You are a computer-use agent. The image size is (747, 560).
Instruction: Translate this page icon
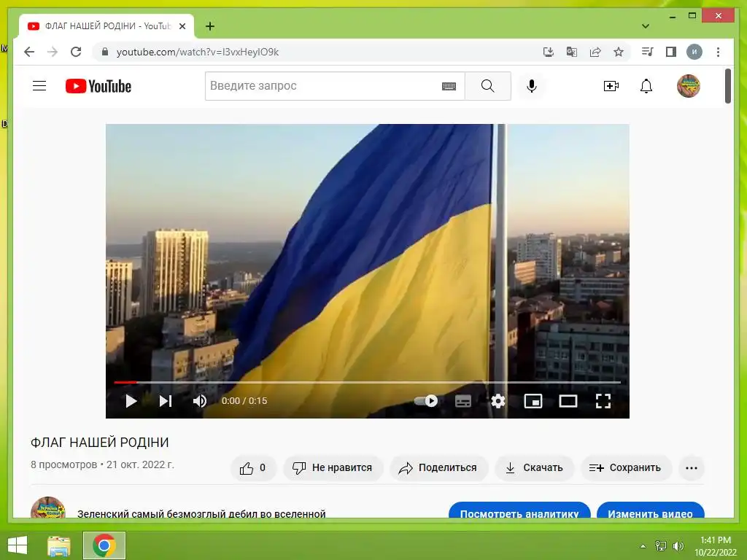(572, 52)
